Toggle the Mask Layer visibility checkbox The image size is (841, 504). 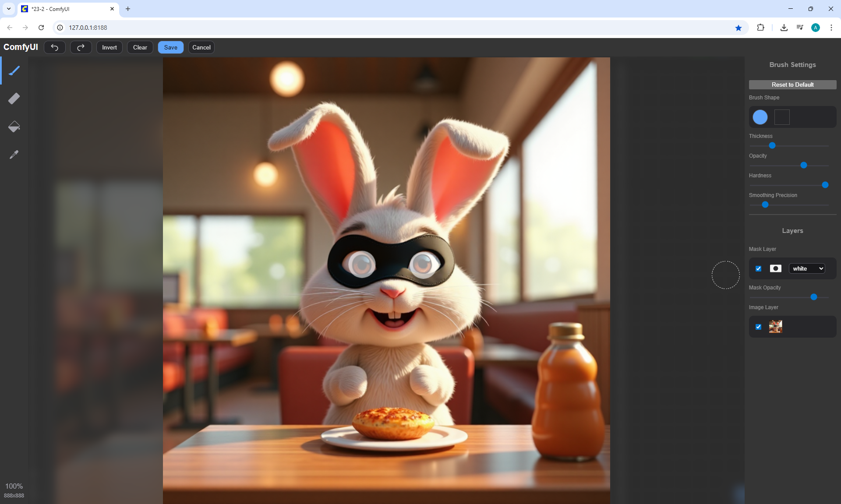click(759, 268)
